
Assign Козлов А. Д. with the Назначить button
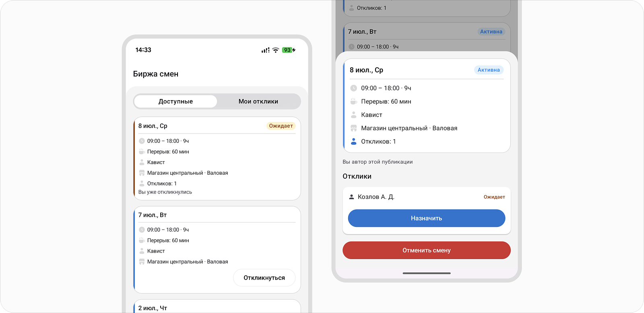[x=427, y=218]
